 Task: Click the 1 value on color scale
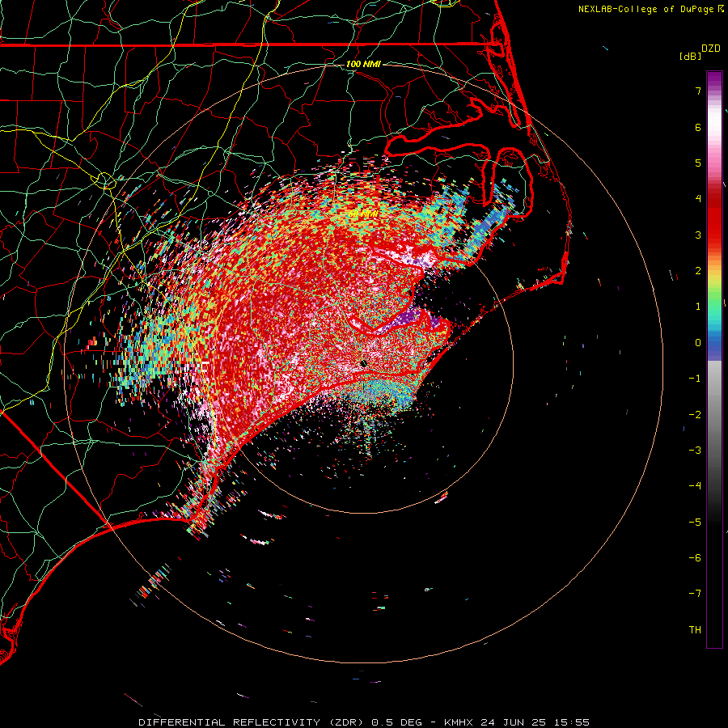pyautogui.click(x=698, y=307)
